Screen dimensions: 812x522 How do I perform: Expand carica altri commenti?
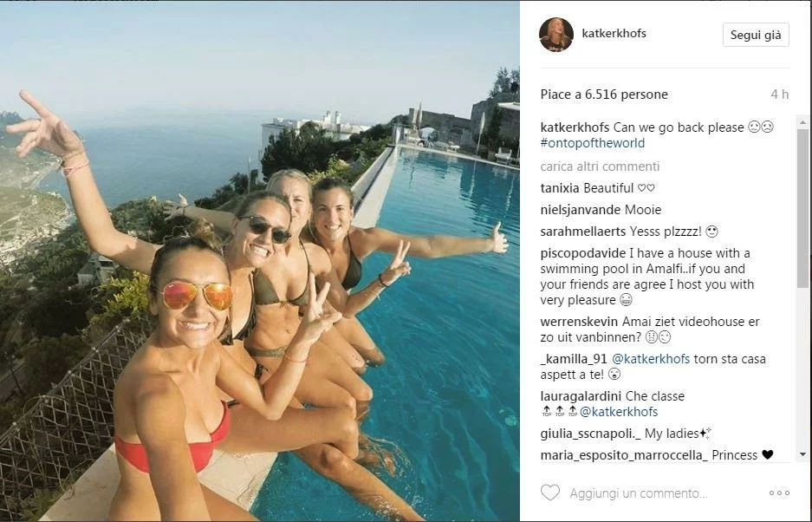[600, 166]
